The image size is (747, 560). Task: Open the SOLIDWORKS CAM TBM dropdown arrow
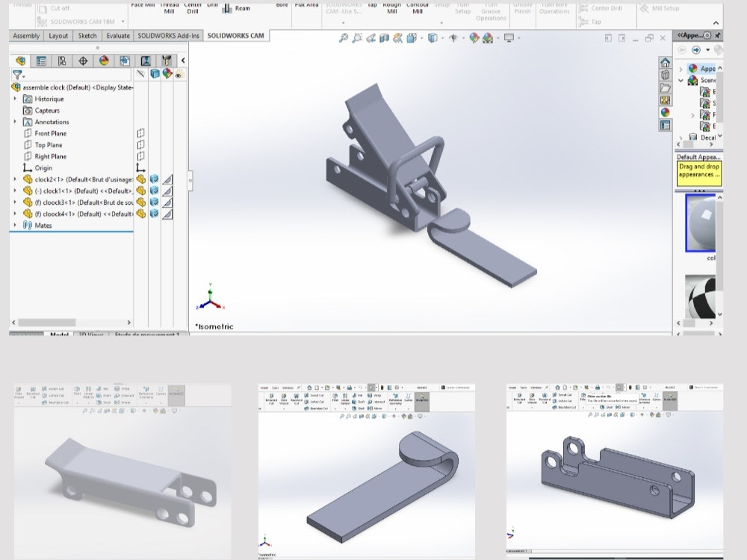pyautogui.click(x=122, y=22)
